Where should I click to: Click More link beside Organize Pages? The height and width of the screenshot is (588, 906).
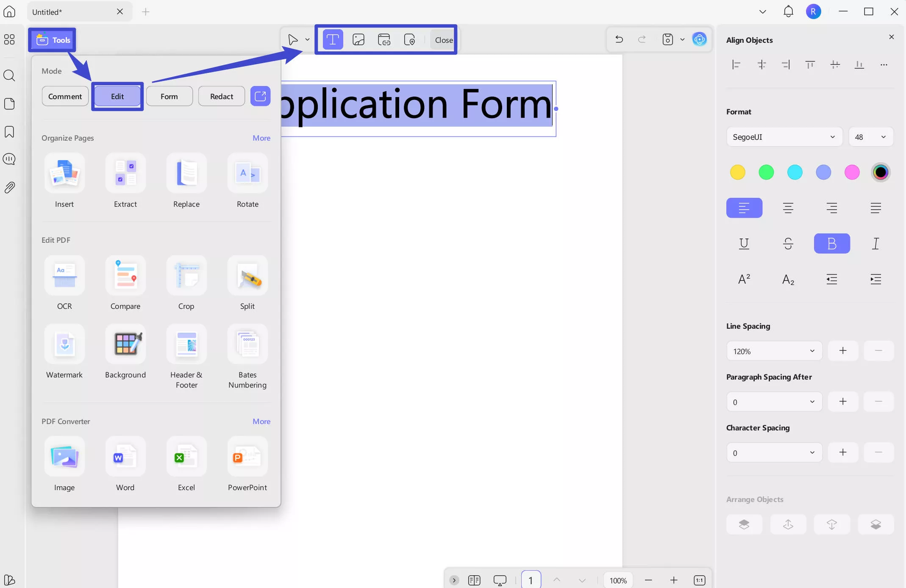(261, 138)
